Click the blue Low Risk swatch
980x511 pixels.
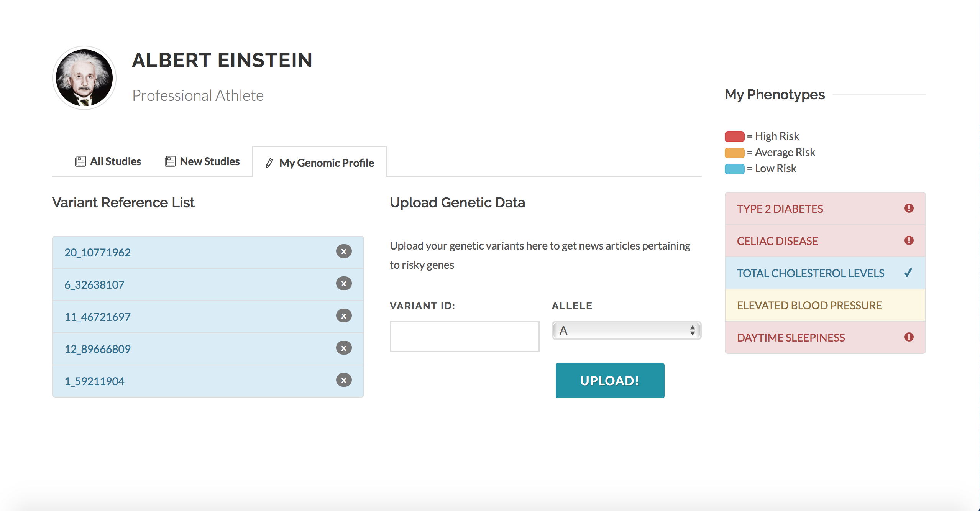[x=734, y=169]
